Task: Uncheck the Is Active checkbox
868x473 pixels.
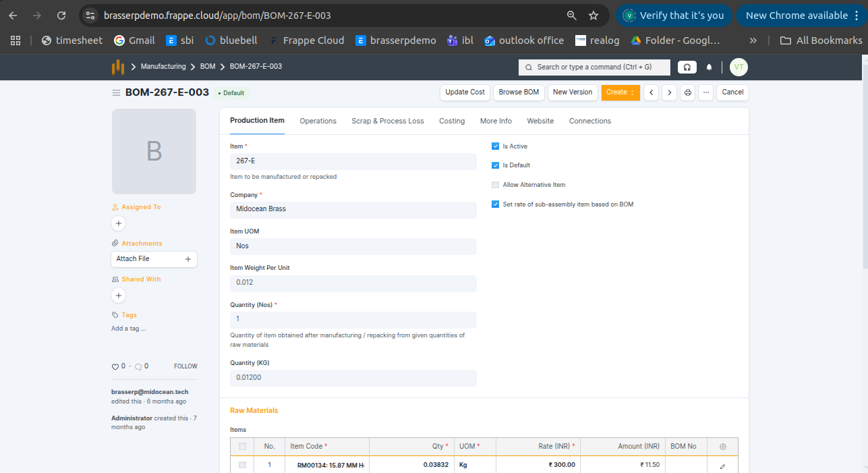Action: (x=496, y=146)
